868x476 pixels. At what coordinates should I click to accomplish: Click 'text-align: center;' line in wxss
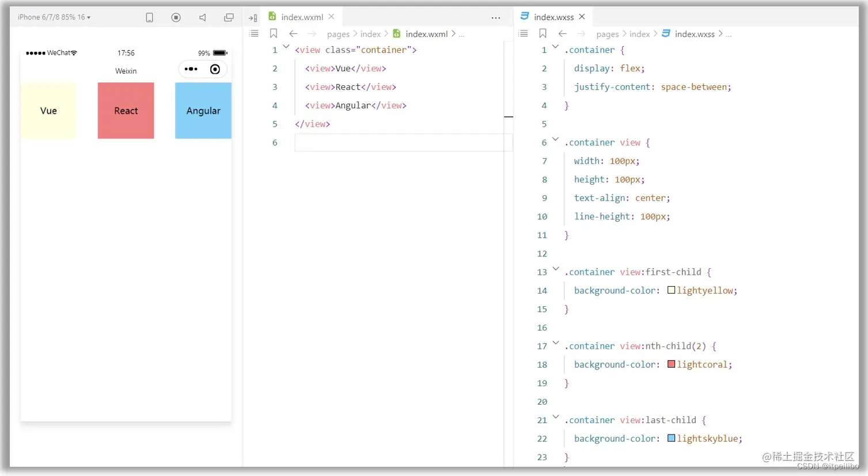point(622,198)
